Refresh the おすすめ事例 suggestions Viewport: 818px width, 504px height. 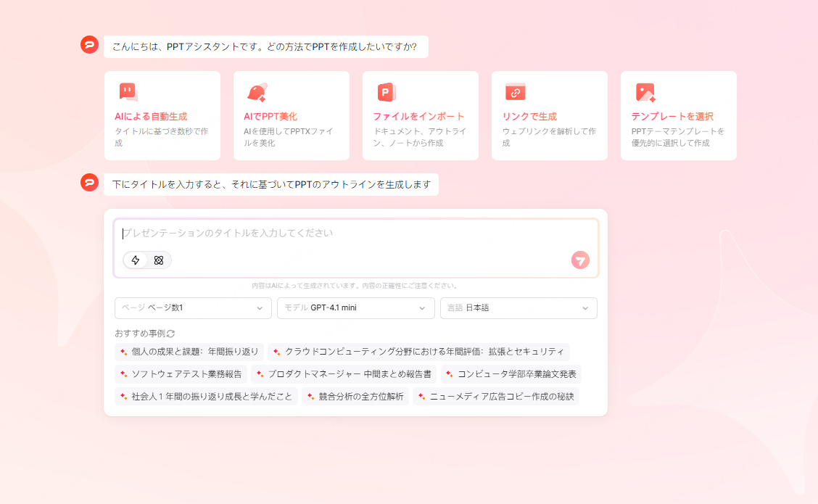(171, 334)
